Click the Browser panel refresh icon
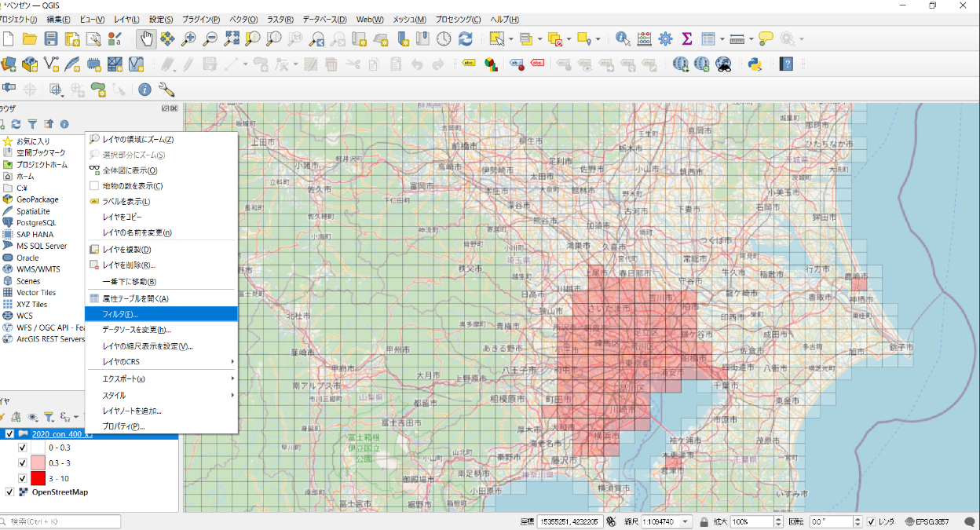980x530 pixels. [x=16, y=123]
